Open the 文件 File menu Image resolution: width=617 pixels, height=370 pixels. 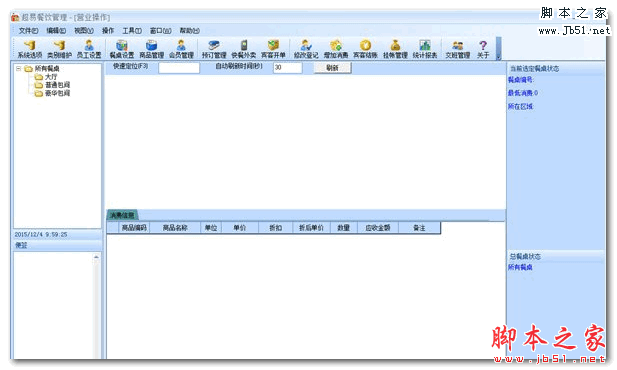pos(28,31)
